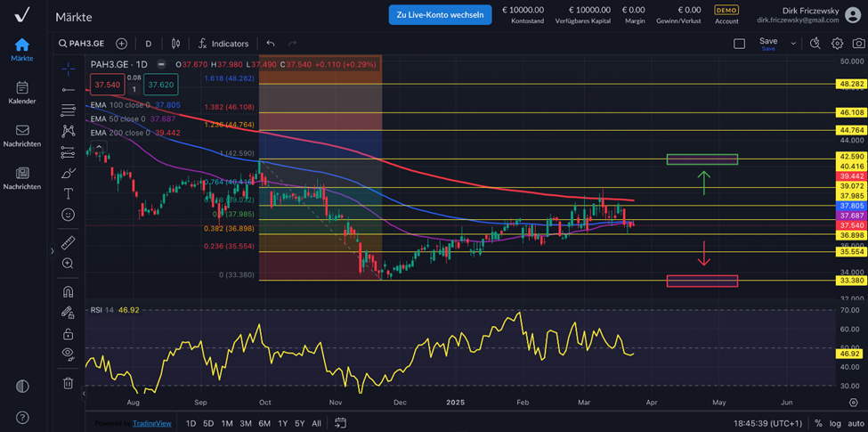
Task: Open the Indicators menu
Action: [223, 43]
